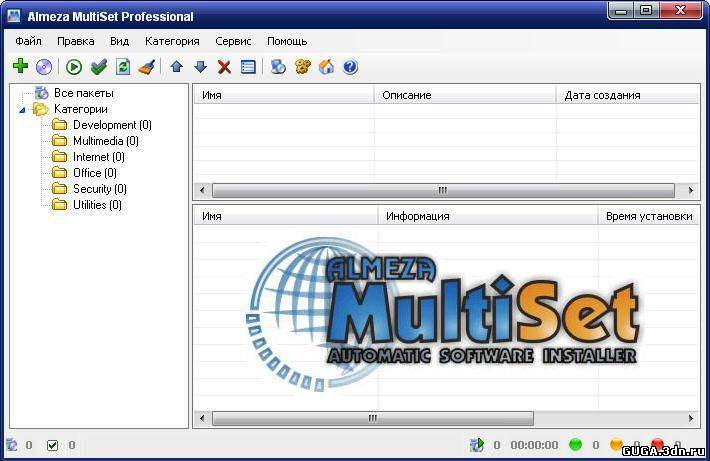Screen dimensions: 710x461
Task: Click the CD disc toolbar icon
Action: [x=44, y=67]
